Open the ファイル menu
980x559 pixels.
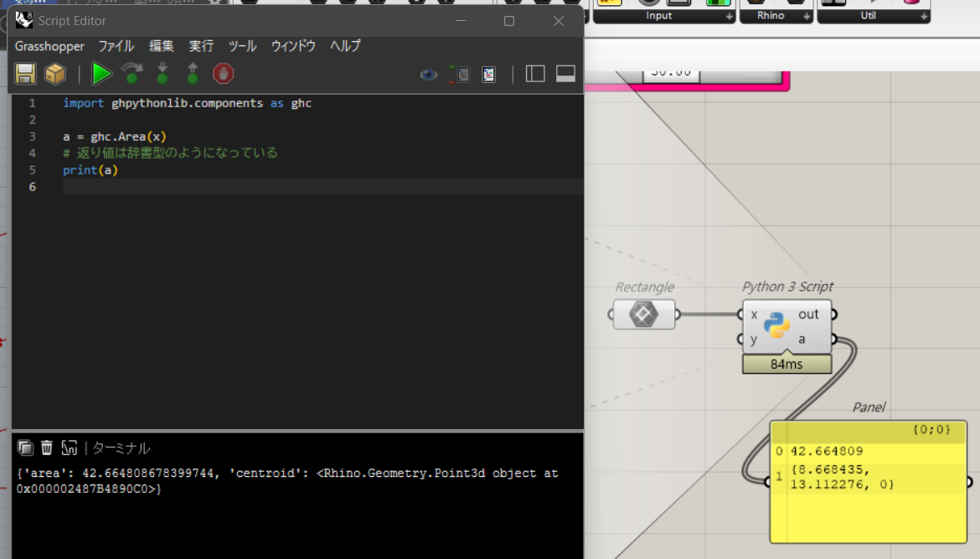tap(116, 46)
